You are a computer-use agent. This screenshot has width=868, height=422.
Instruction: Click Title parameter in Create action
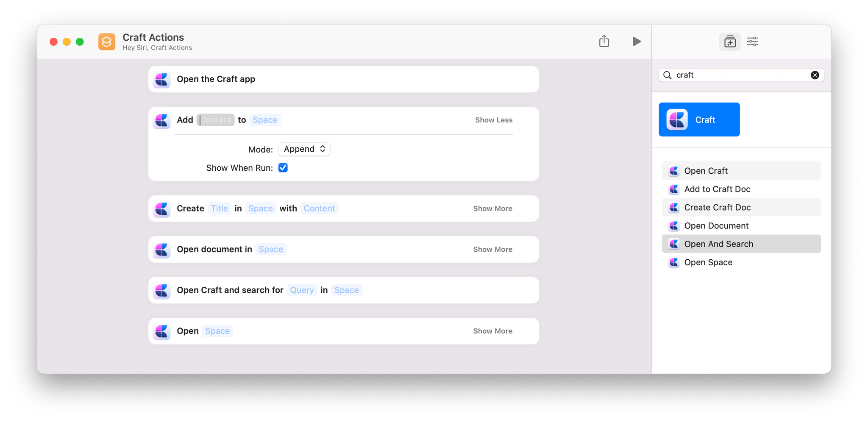point(220,208)
